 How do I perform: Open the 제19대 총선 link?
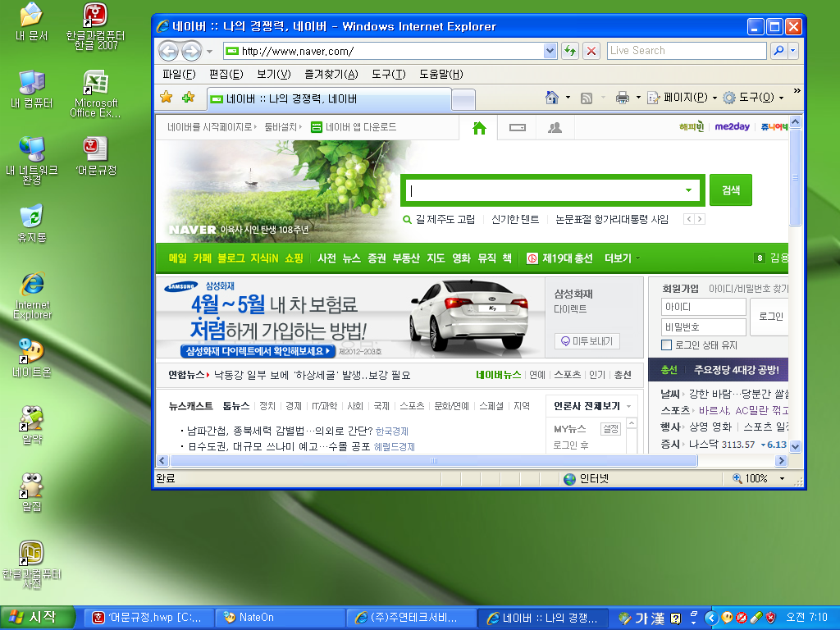pyautogui.click(x=559, y=258)
